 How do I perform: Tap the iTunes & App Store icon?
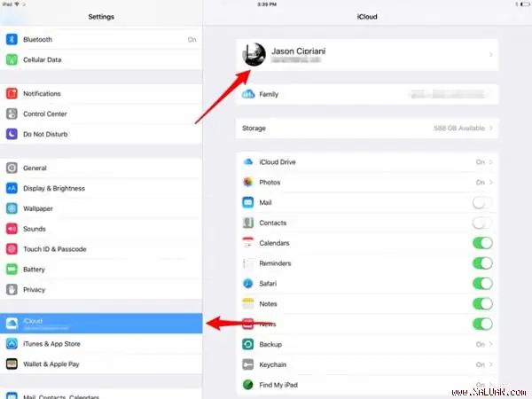click(x=12, y=344)
